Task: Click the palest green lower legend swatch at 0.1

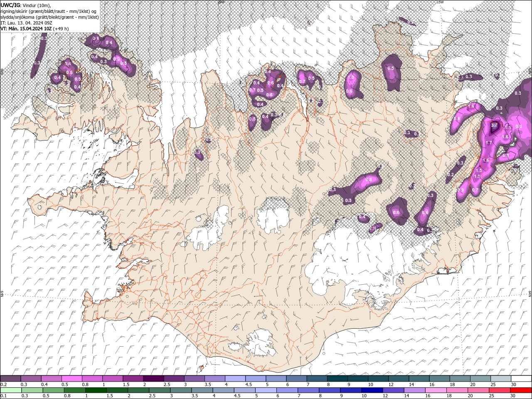Action: pyautogui.click(x=11, y=390)
